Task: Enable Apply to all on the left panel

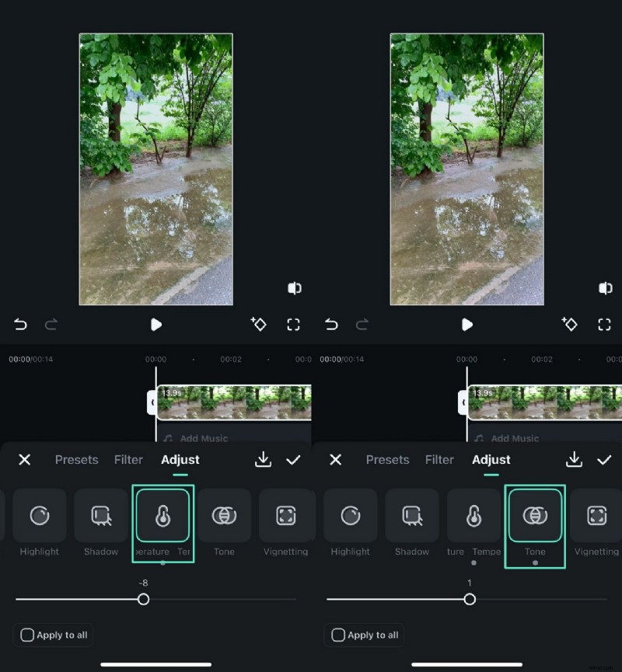Action: pos(52,635)
